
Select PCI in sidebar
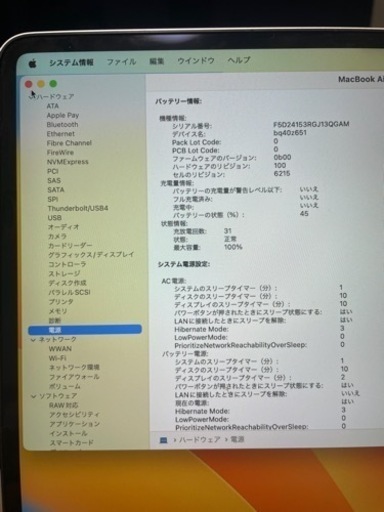coord(53,171)
